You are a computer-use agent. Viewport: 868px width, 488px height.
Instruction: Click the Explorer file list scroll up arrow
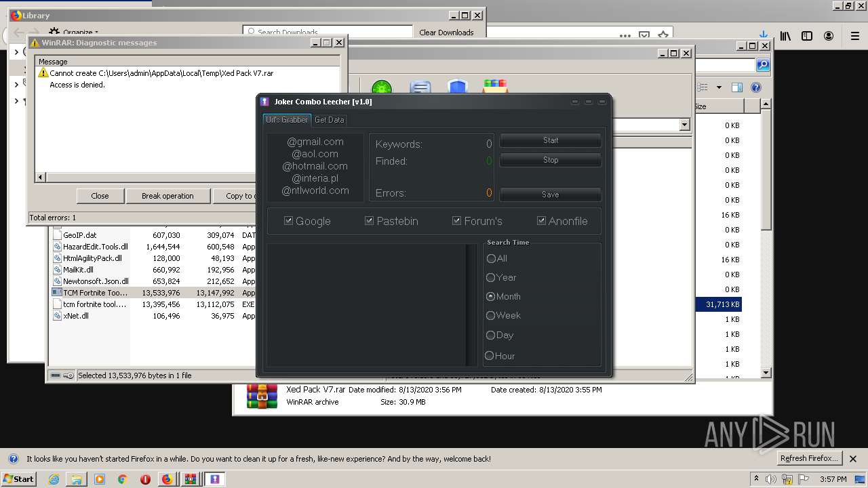(766, 104)
